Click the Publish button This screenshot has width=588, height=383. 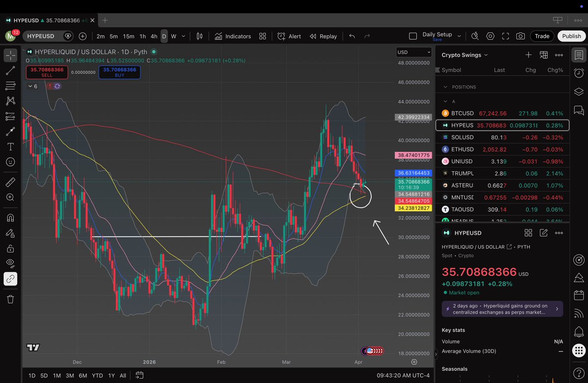(571, 36)
